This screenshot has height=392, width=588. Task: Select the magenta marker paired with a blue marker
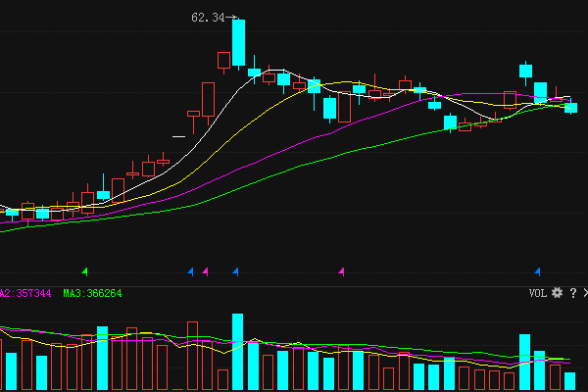click(205, 271)
